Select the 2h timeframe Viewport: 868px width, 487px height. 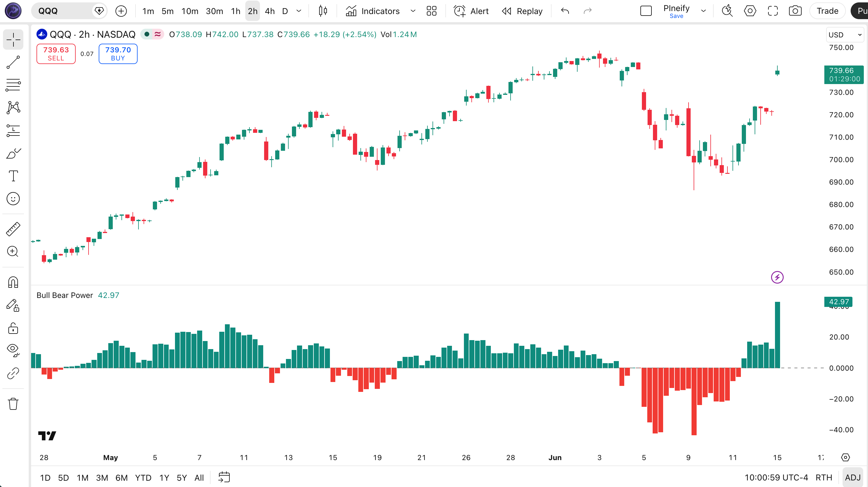point(252,11)
